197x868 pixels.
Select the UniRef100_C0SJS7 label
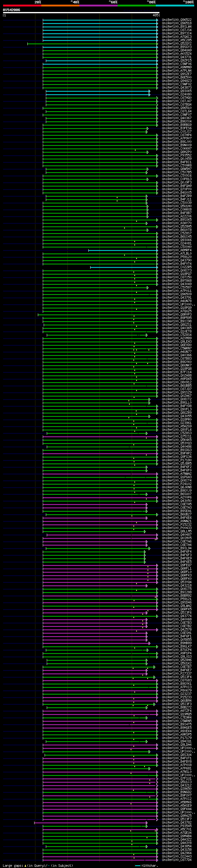(x=176, y=132)
